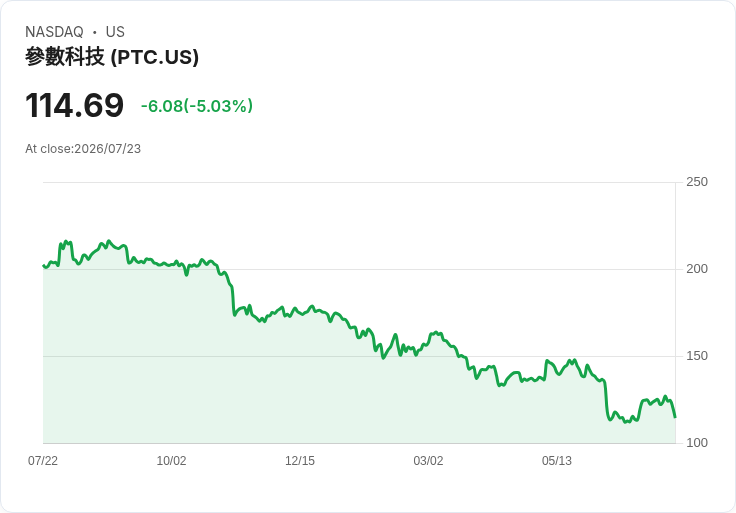Click the 150 price axis label

pyautogui.click(x=697, y=356)
